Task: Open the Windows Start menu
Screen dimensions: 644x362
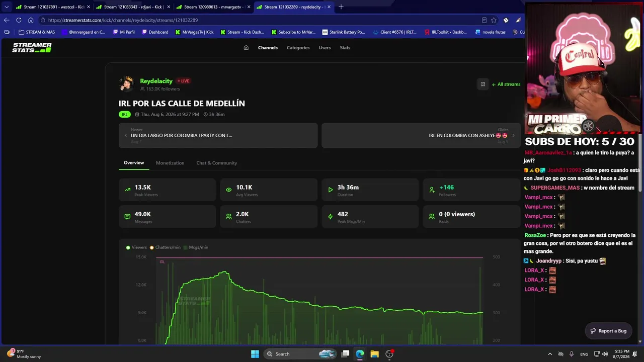Action: coord(255,354)
